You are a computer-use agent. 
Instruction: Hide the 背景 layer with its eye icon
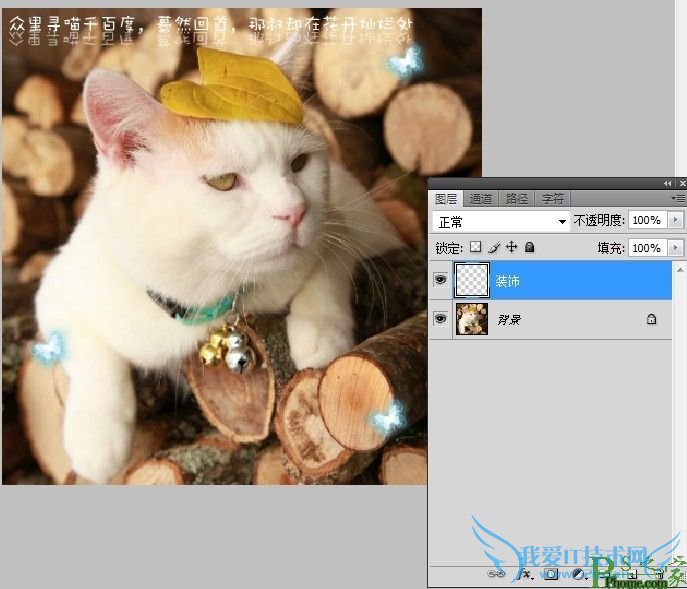(440, 319)
